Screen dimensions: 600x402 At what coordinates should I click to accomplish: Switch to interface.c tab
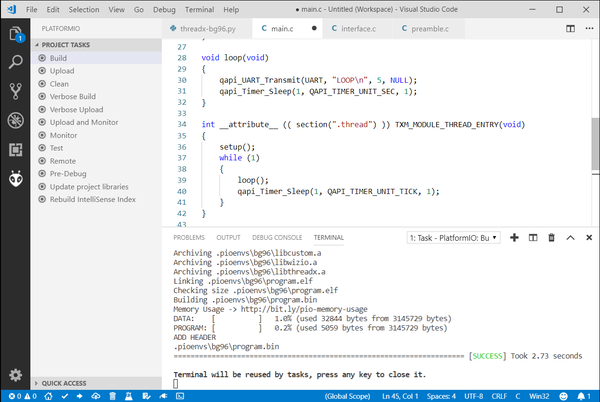357,29
